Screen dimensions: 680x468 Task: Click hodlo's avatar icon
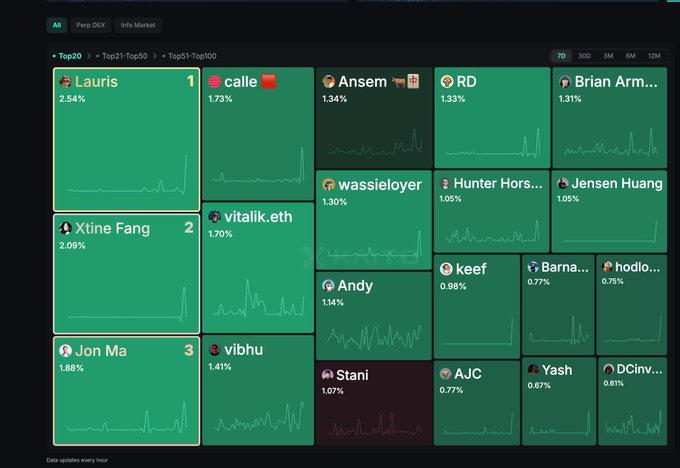(x=607, y=267)
